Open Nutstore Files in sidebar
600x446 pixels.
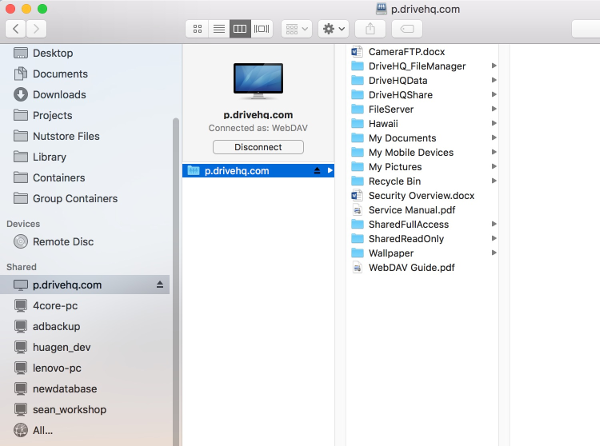[x=56, y=136]
